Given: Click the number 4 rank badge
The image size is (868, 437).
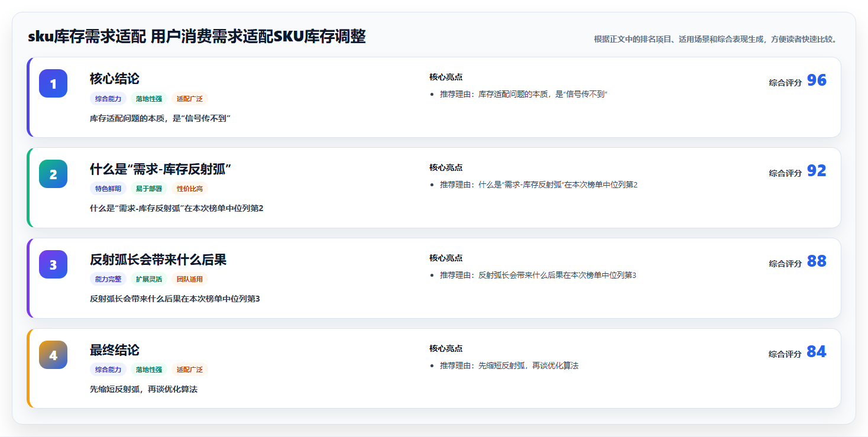Looking at the screenshot, I should point(53,355).
